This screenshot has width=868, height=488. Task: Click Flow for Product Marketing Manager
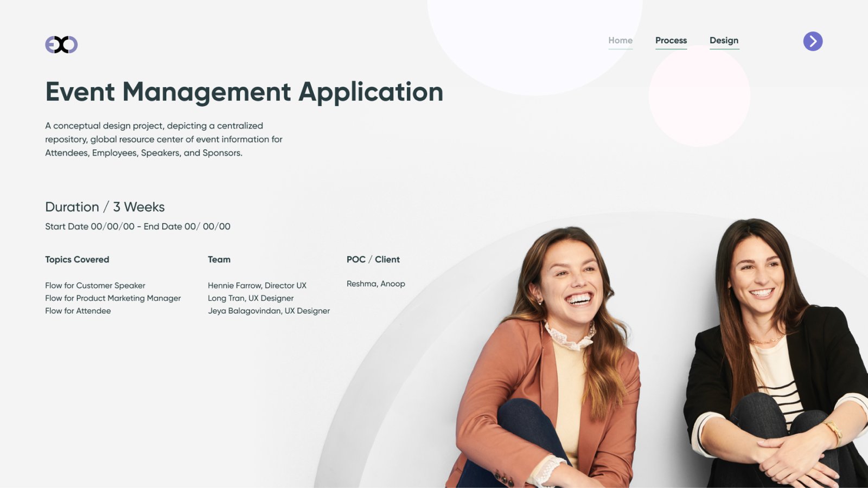click(113, 298)
